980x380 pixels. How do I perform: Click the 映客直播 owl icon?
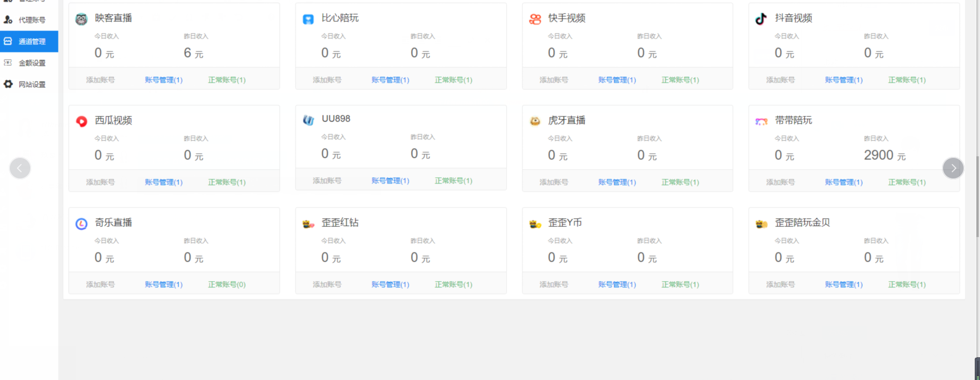[81, 19]
